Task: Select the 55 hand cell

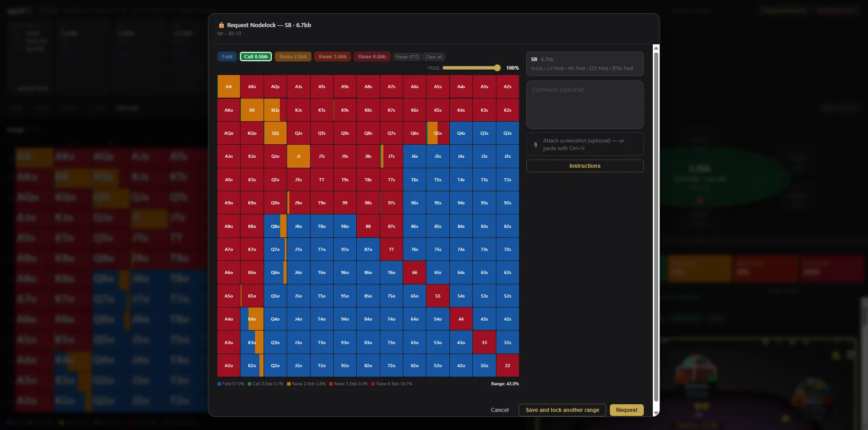Action: (438, 296)
